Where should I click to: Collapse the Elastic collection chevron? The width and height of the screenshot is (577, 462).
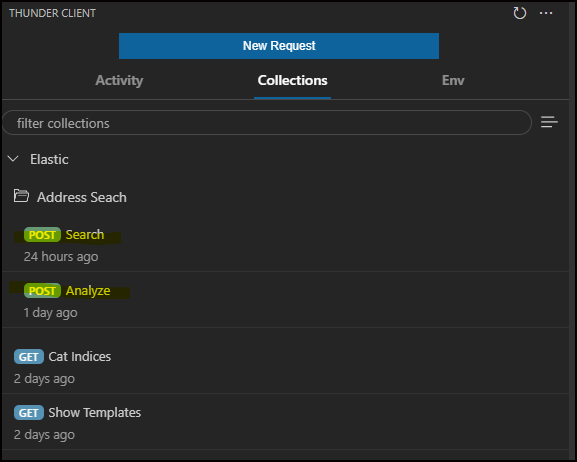[13, 159]
